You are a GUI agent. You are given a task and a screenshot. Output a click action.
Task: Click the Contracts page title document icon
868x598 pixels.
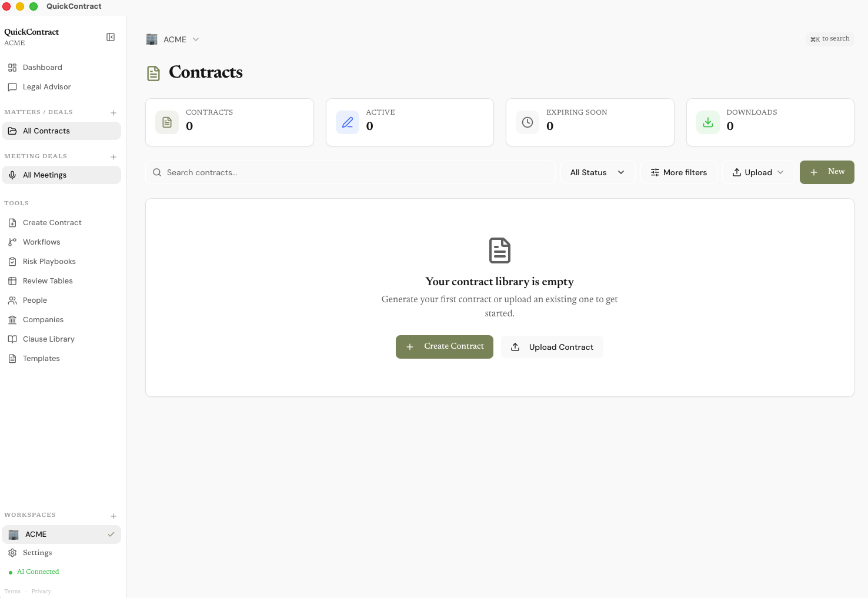tap(153, 74)
